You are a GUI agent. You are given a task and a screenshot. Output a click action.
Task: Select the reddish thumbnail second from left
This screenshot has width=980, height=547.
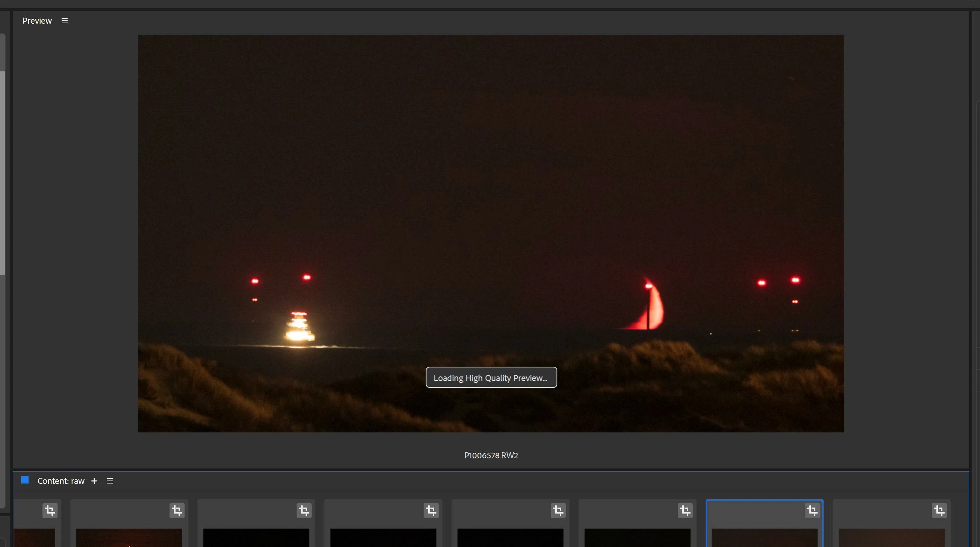point(129,538)
